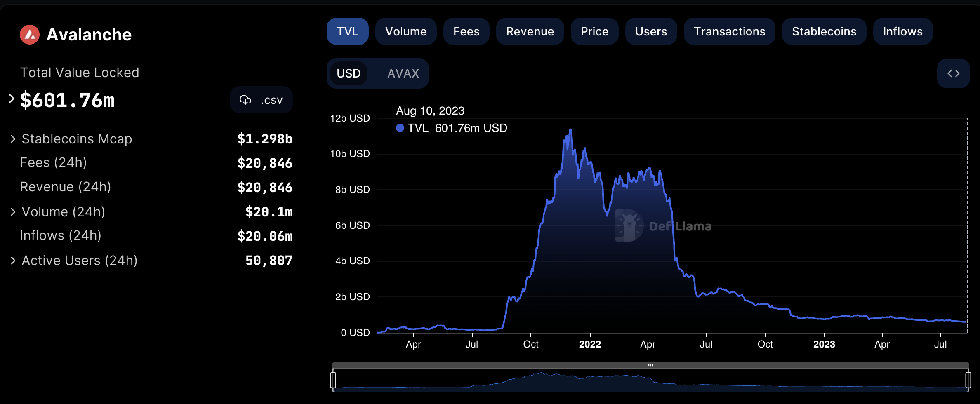Click the right handle of range slider
Screen dimensions: 980x404
coord(968,380)
